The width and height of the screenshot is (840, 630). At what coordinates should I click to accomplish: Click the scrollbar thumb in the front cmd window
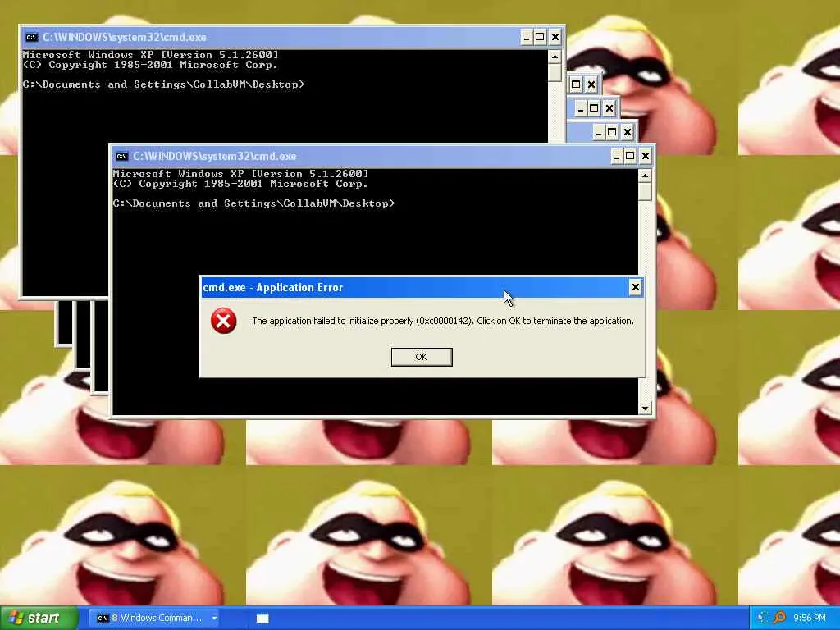645,192
